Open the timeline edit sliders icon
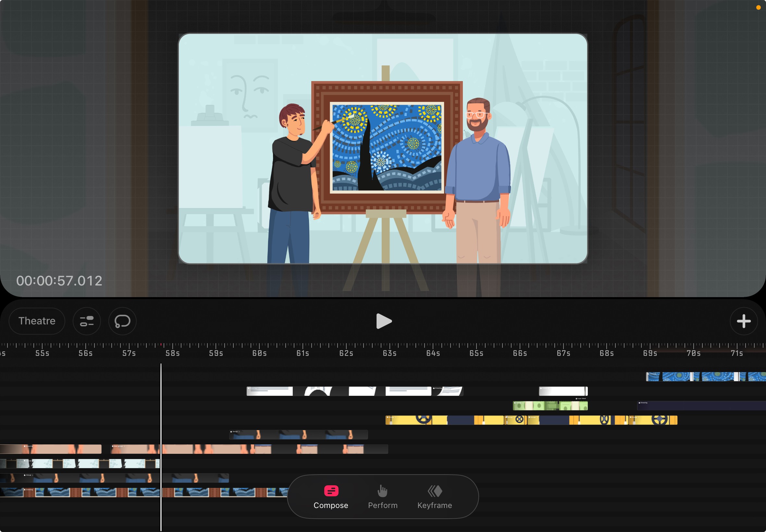 (x=87, y=321)
